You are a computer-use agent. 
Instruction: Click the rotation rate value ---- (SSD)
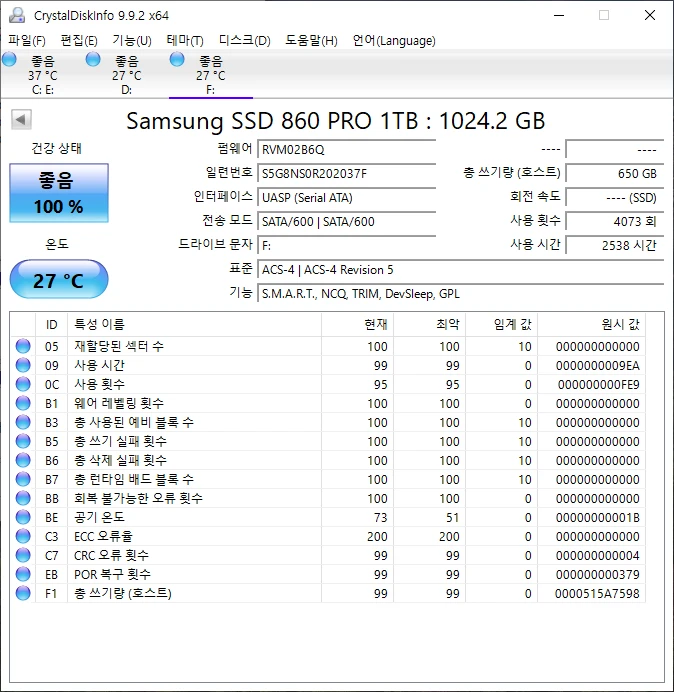tap(614, 197)
